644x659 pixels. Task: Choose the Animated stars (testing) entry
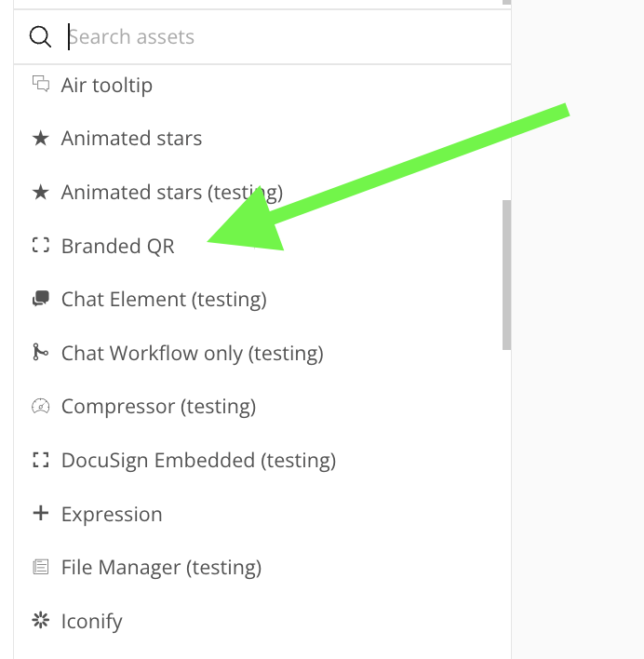[172, 193]
